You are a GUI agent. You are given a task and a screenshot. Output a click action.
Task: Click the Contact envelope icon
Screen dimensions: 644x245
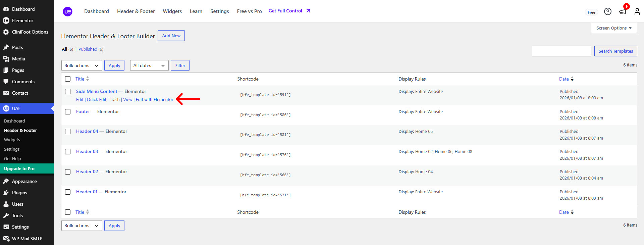[x=6, y=93]
